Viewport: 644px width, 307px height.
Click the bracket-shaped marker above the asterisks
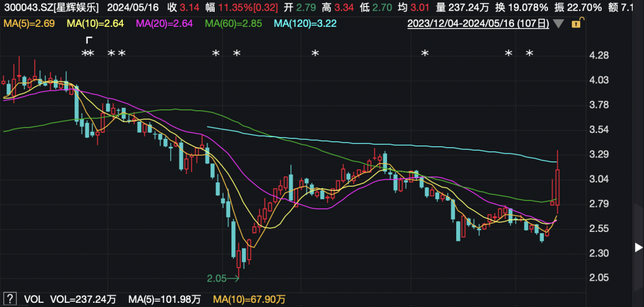coord(89,41)
